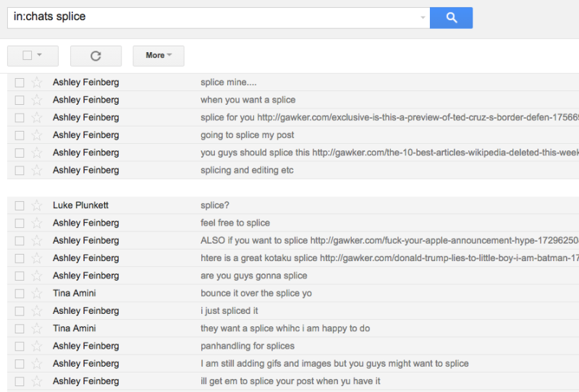Select checkbox for 'htere is a great kotaku splice'
This screenshot has width=579, height=392.
pos(20,258)
